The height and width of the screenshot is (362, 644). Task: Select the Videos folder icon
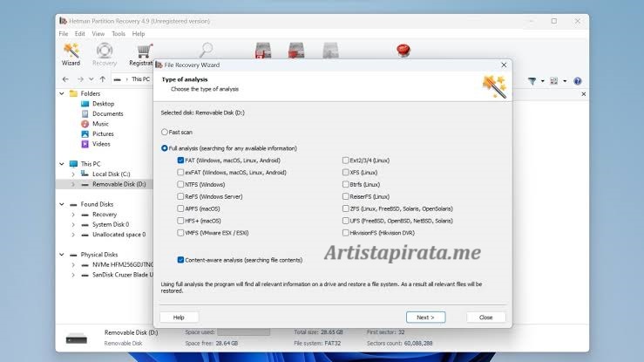[85, 144]
